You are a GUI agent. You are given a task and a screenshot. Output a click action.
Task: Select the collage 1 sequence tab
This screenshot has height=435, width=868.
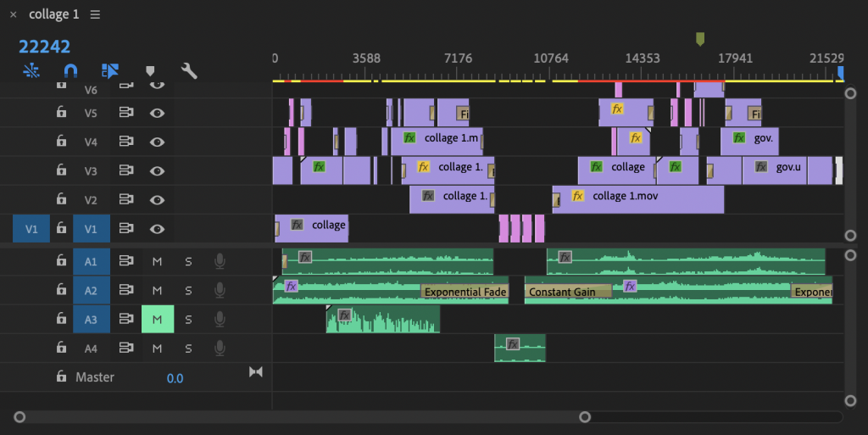pos(53,14)
